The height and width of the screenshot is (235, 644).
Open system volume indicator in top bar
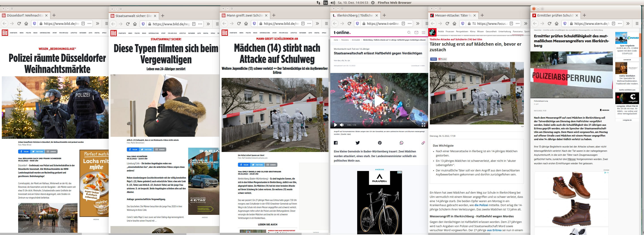[x=333, y=3]
